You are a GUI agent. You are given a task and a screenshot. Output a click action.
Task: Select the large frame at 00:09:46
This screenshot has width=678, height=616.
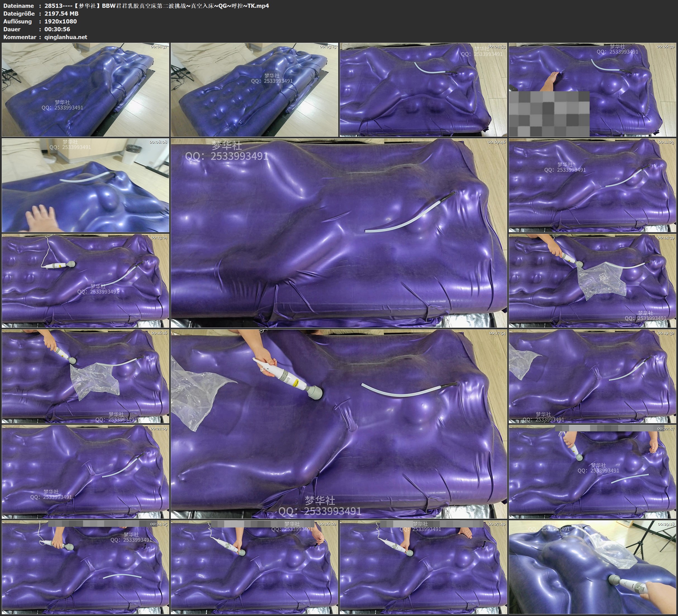coord(339,233)
